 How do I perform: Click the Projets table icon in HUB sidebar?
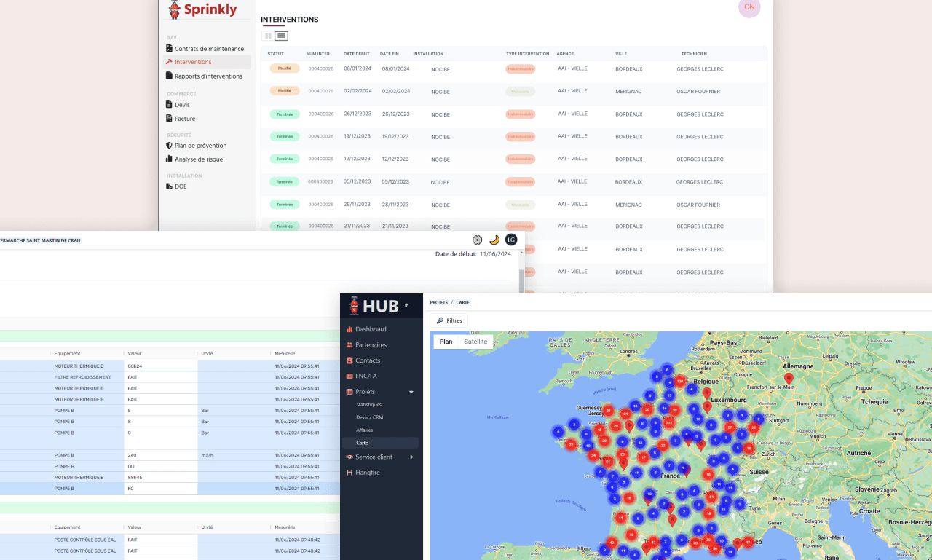(x=349, y=392)
